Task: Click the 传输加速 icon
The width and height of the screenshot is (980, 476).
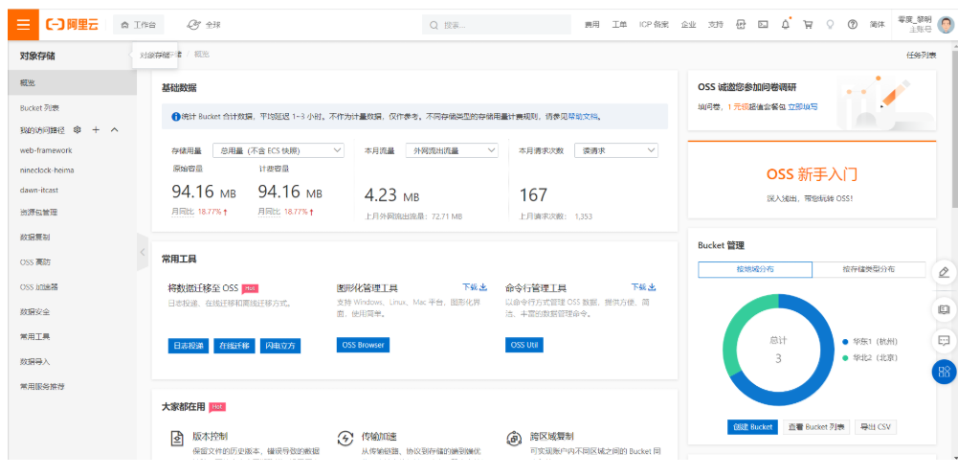Action: (x=345, y=438)
